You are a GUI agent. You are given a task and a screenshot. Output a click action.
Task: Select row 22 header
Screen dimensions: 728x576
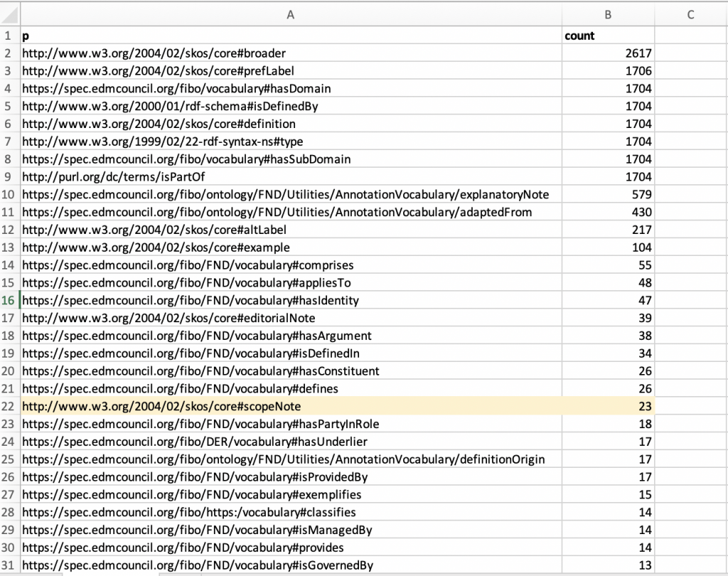(x=10, y=407)
